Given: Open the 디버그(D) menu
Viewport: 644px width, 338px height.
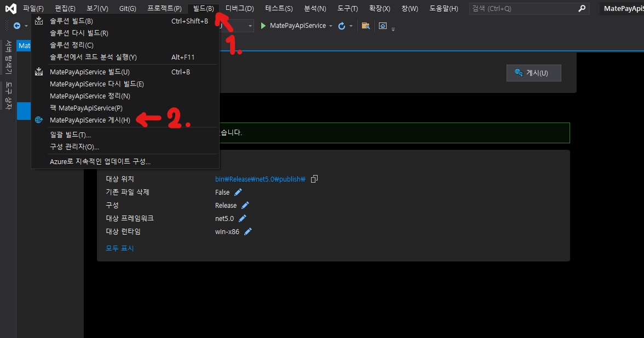Looking at the screenshot, I should click(x=239, y=8).
